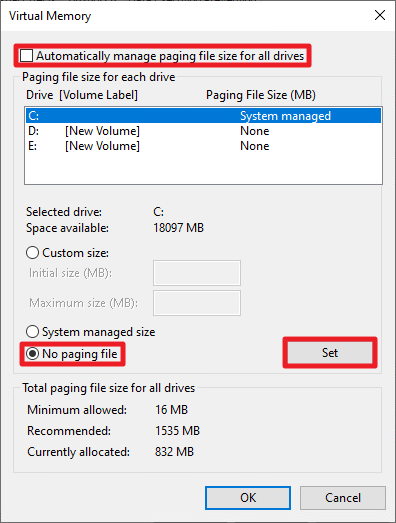Choose System managed size option
This screenshot has width=396, height=523.
(32, 332)
